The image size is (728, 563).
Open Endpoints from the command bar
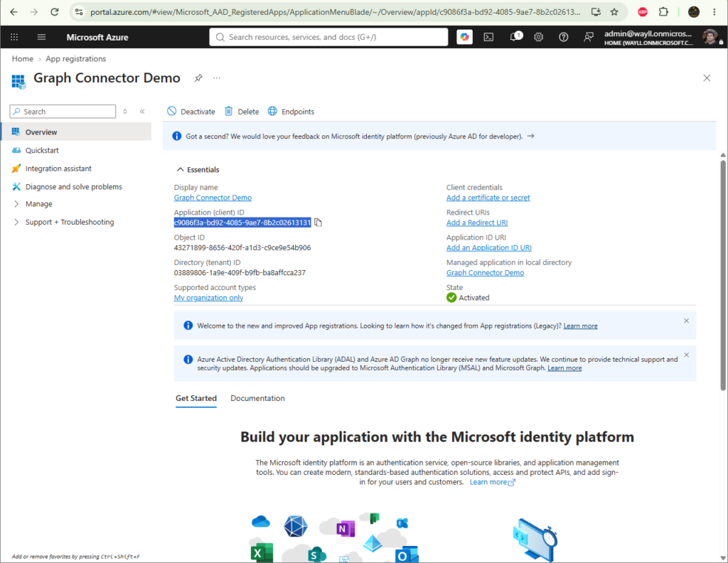click(x=291, y=112)
